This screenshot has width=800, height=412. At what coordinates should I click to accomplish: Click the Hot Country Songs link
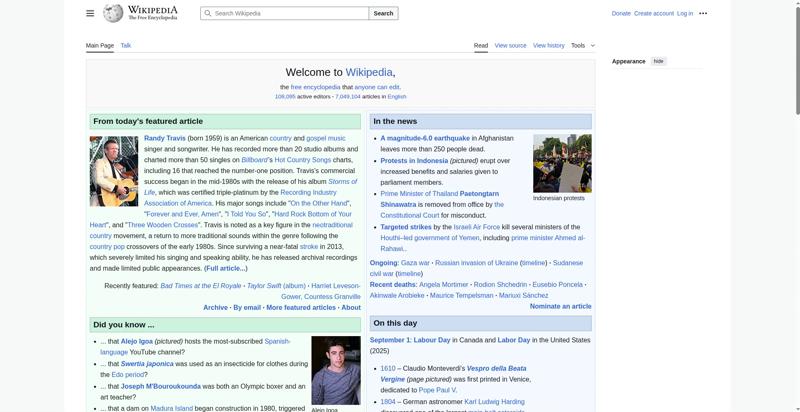click(303, 160)
